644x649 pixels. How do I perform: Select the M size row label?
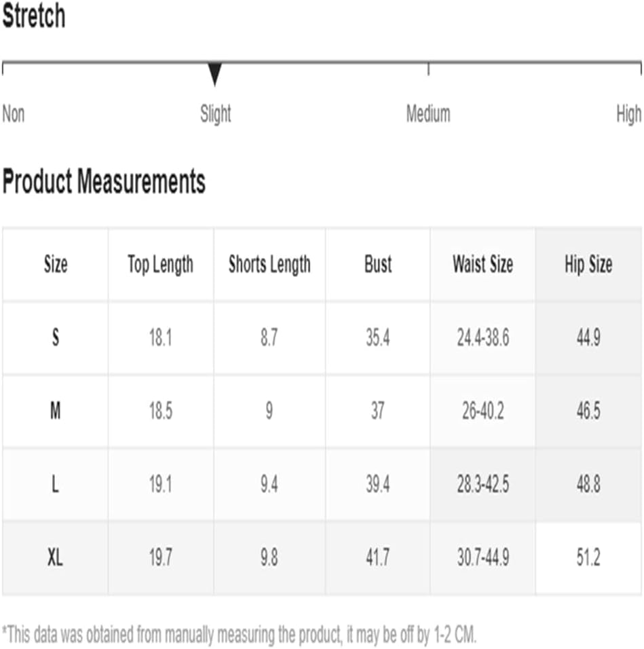click(56, 411)
